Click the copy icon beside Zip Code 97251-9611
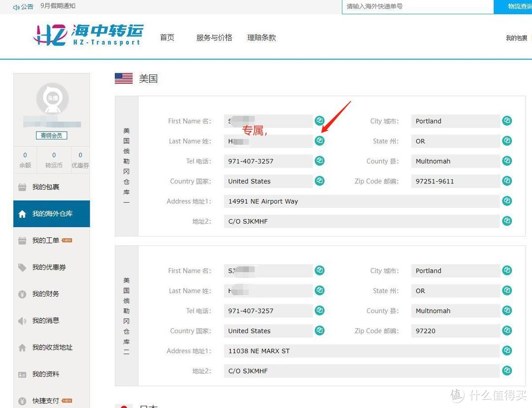The width and height of the screenshot is (532, 408). (x=507, y=181)
